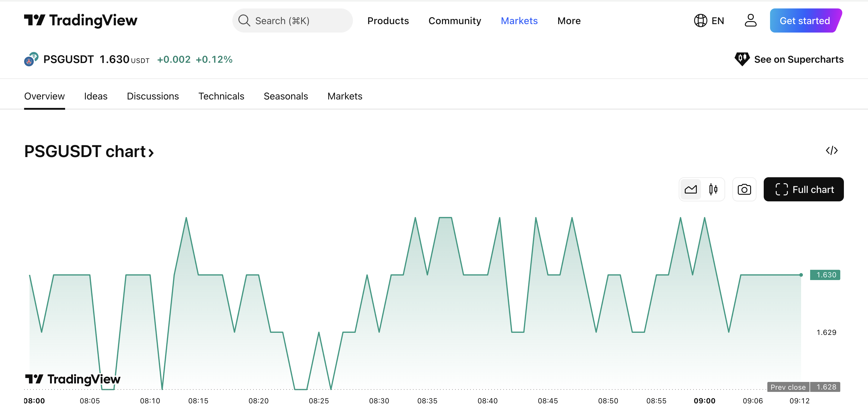Viewport: 868px width, 416px height.
Task: Click the 08:30 time axis label
Action: coord(379,401)
